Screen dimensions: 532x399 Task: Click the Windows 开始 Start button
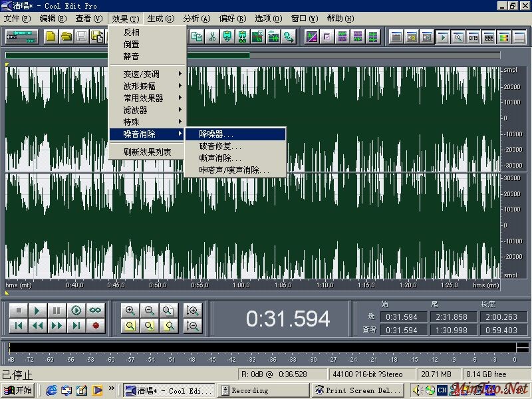tap(18, 390)
